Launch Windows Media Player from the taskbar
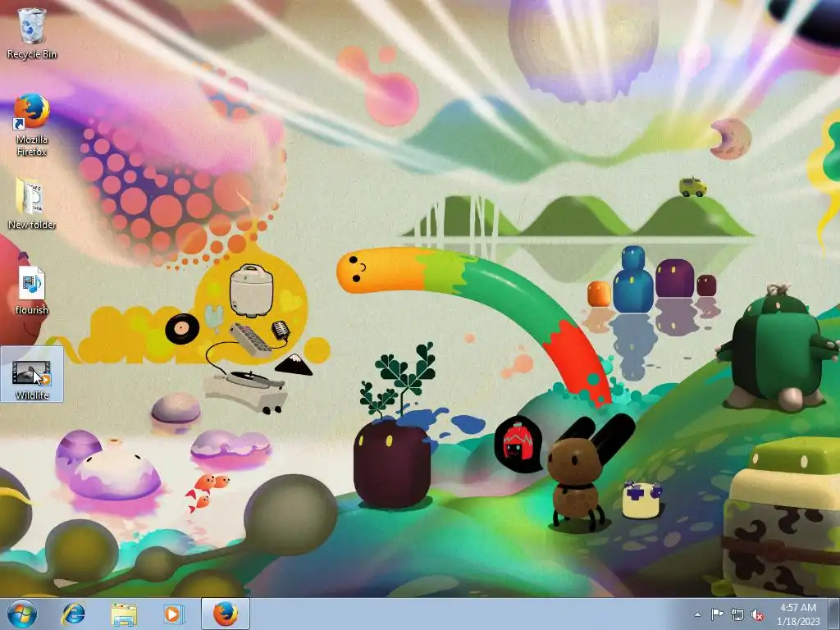Image resolution: width=840 pixels, height=630 pixels. point(173,614)
